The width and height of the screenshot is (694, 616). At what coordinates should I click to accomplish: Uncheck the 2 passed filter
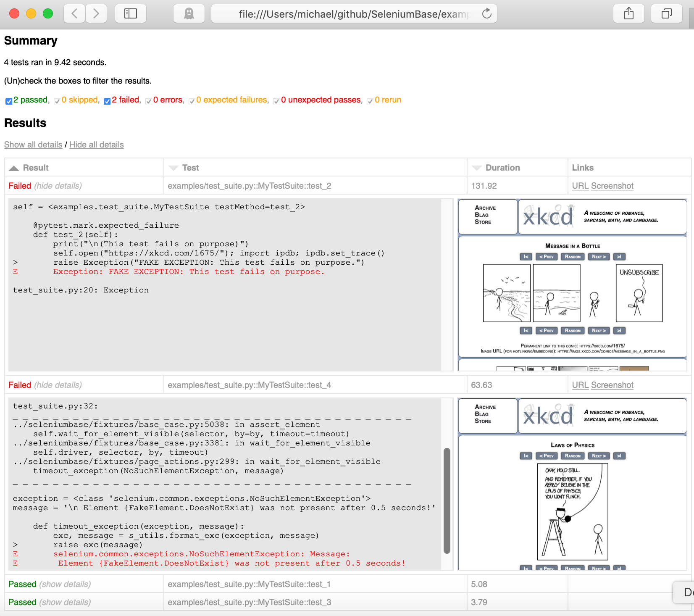(8, 101)
